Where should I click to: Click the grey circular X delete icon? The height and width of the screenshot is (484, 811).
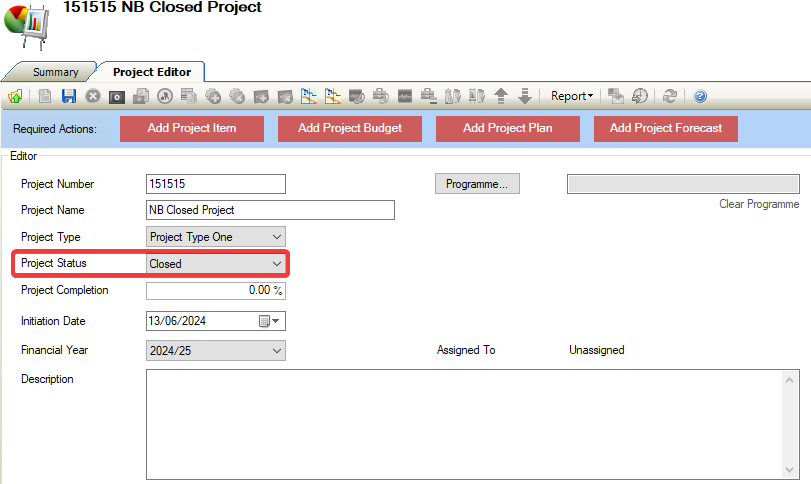pos(93,97)
